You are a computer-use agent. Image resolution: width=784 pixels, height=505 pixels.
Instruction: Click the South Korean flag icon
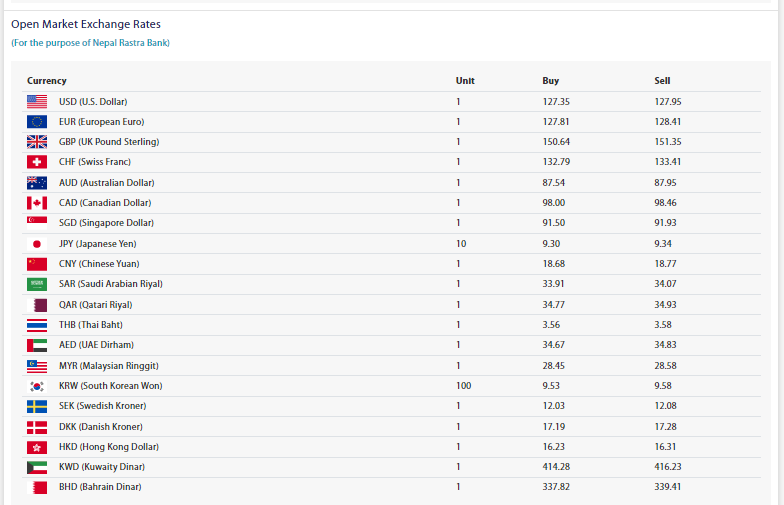37,386
